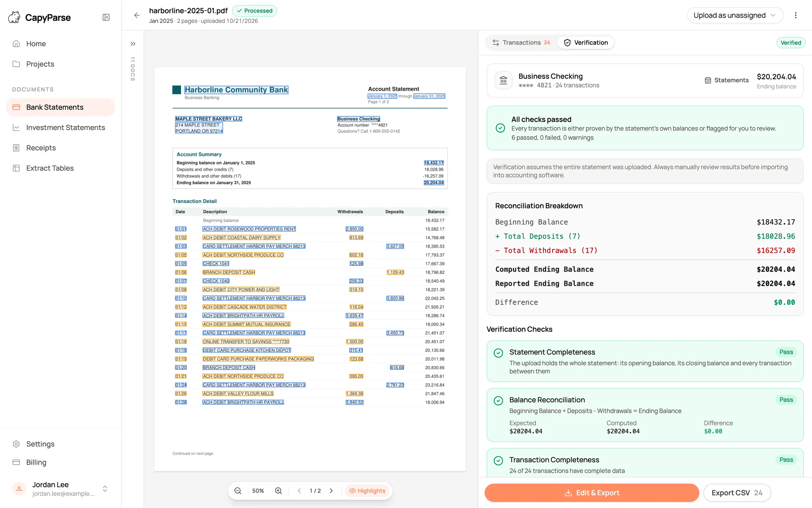The width and height of the screenshot is (812, 508).
Task: Click the Transaction Completeness check
Action: coord(645,463)
